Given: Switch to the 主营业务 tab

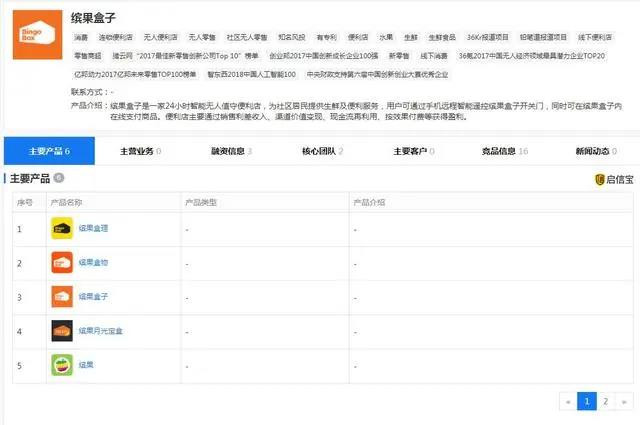Looking at the screenshot, I should (x=140, y=151).
